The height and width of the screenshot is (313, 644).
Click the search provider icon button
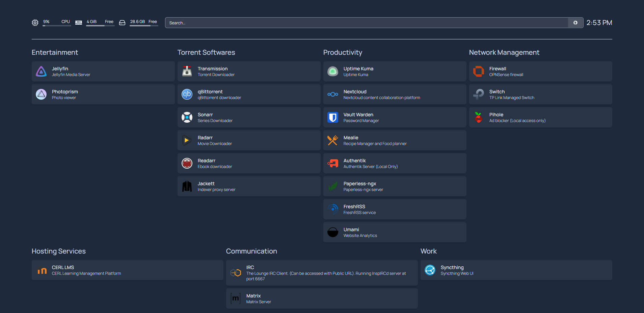(575, 23)
